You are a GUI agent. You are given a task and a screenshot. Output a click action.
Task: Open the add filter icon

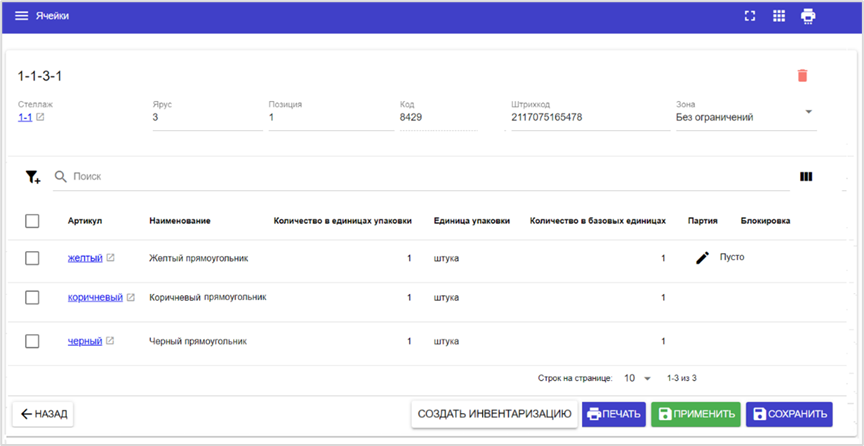pyautogui.click(x=33, y=177)
